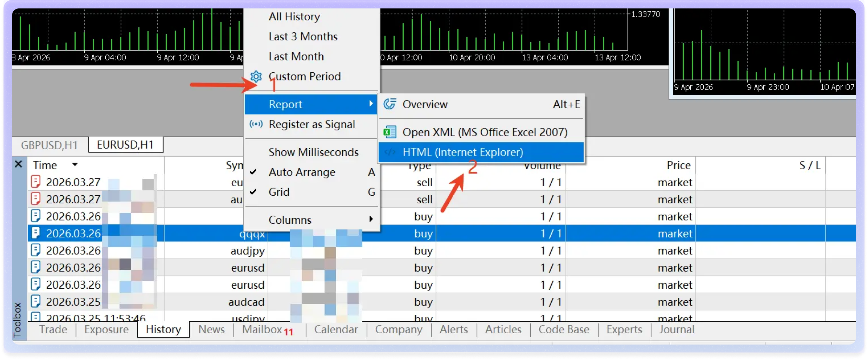Click the Register as Signal broadcast icon
The image size is (868, 360).
pyautogui.click(x=256, y=124)
